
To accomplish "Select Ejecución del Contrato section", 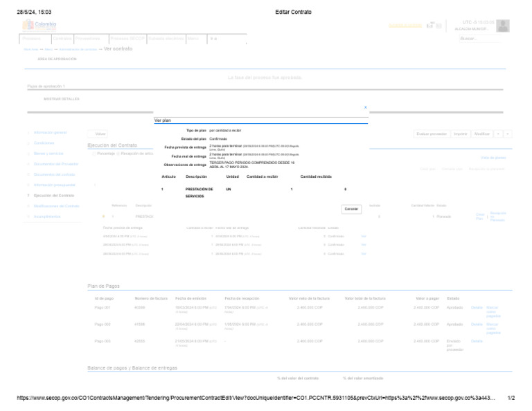I will tap(54, 196).
